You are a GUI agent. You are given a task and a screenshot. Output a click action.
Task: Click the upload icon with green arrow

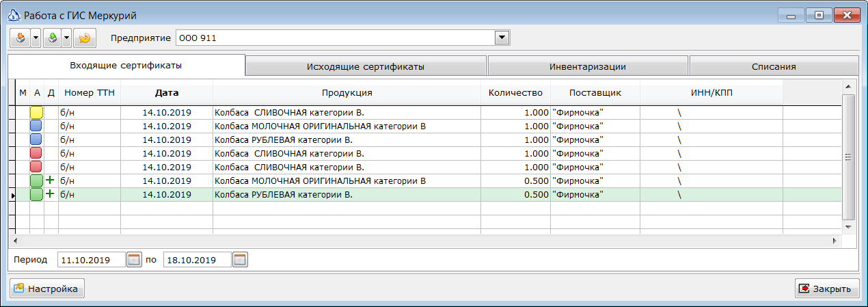click(52, 38)
